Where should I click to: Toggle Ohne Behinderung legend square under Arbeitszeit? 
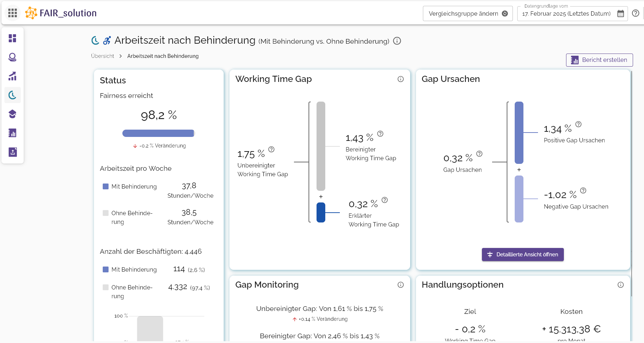pos(106,213)
